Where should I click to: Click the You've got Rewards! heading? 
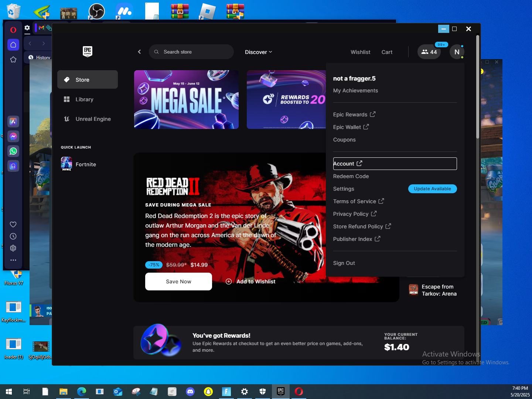(x=221, y=335)
